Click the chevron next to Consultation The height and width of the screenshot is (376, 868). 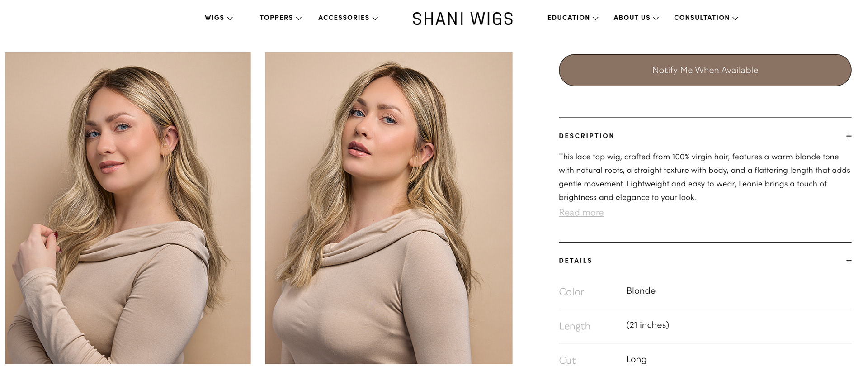pos(735,19)
